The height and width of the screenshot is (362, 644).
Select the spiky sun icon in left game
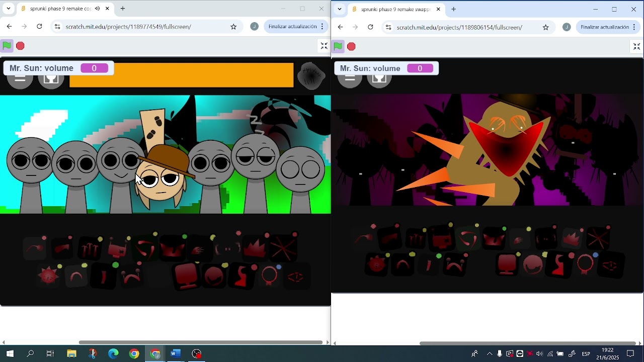(48, 276)
